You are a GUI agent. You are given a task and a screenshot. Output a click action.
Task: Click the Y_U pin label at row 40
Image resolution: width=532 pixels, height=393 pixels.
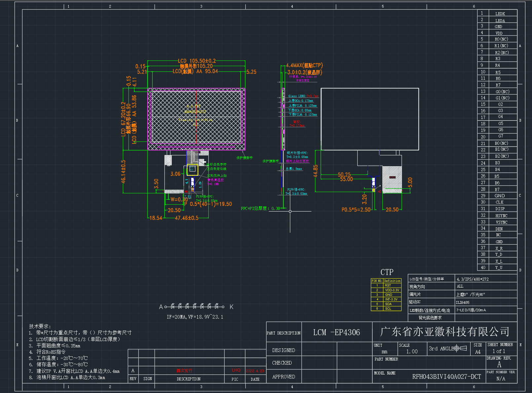coord(499,268)
